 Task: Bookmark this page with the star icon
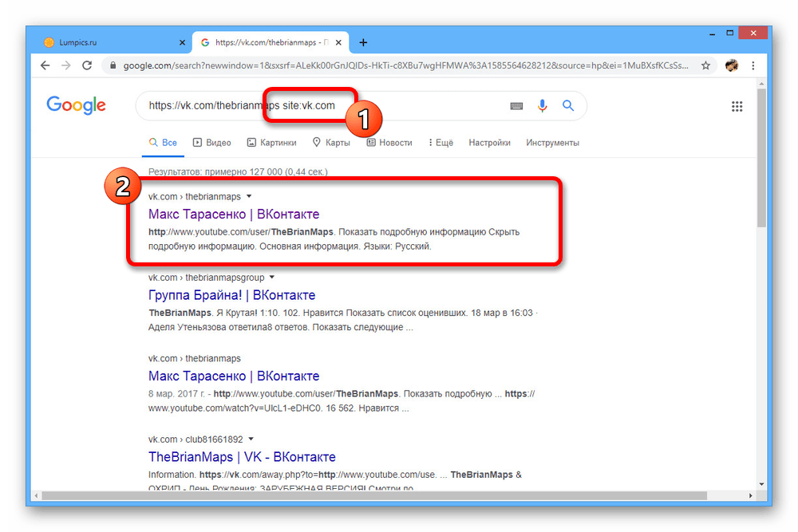coord(705,65)
